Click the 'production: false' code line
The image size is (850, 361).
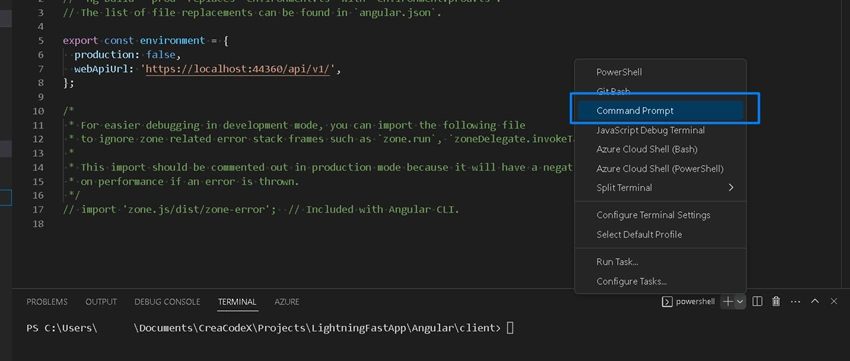[127, 55]
